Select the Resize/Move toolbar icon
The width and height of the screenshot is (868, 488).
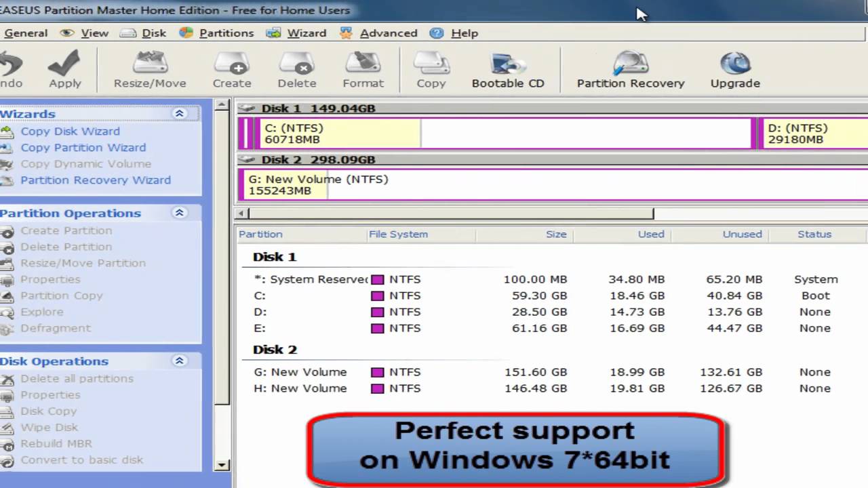150,70
